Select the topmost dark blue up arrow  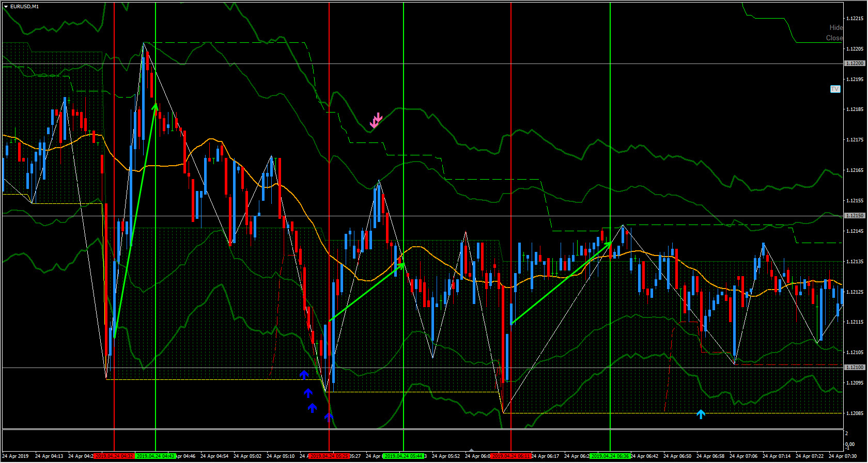pyautogui.click(x=304, y=374)
